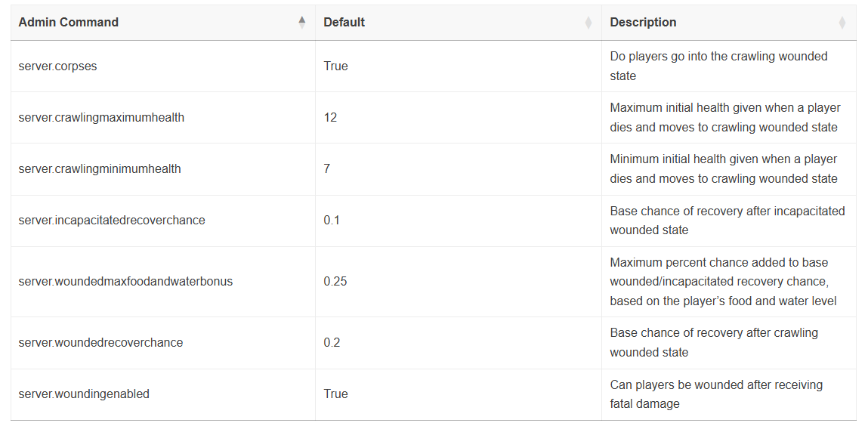868x423 pixels.
Task: Click description about food and water level
Action: point(723,281)
